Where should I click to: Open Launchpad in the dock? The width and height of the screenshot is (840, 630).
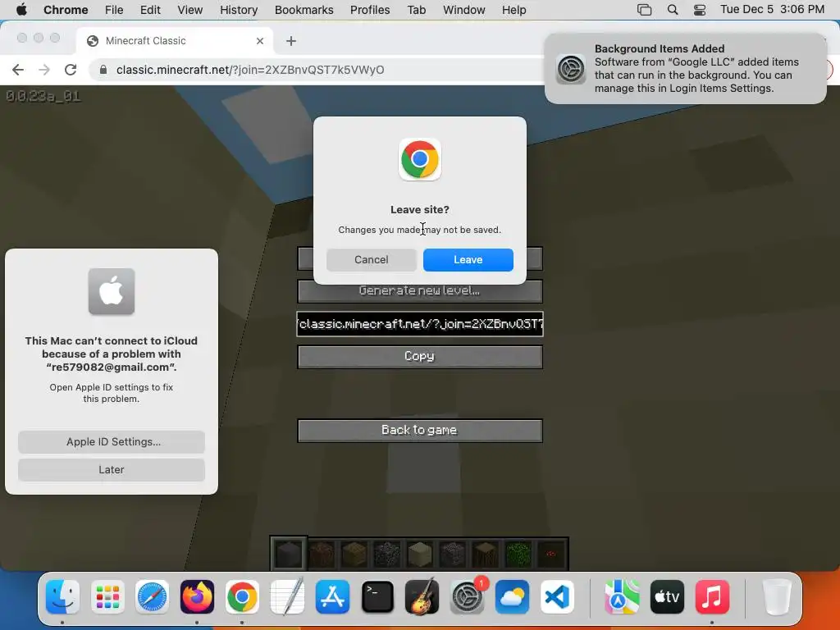(107, 597)
